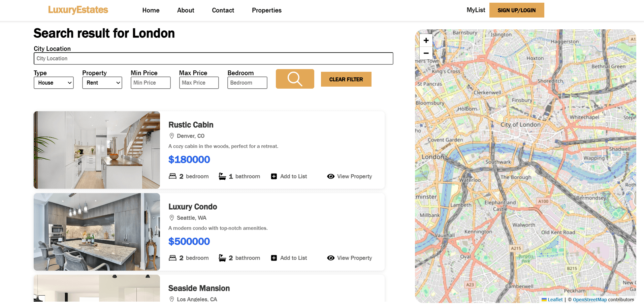Click the Seaside Mansion title
Viewport: 644px width, 304px height.
point(199,288)
